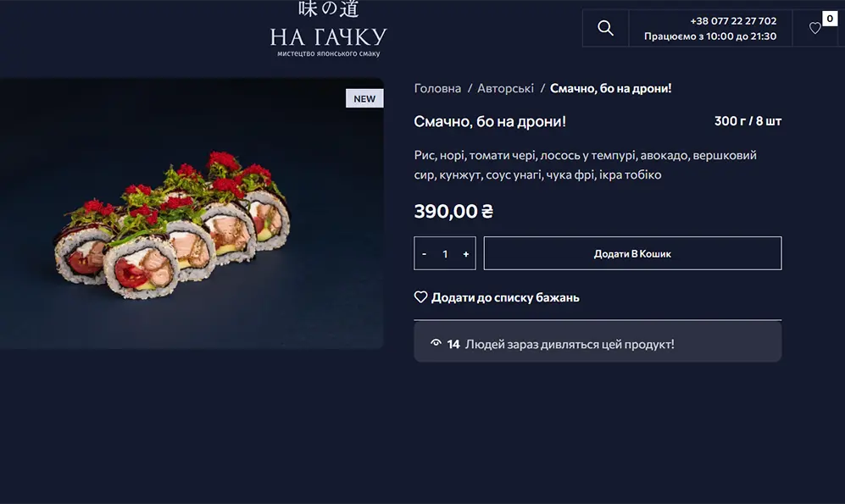Click the eye icon in viewers notice
Image resolution: width=845 pixels, height=504 pixels.
coord(436,344)
